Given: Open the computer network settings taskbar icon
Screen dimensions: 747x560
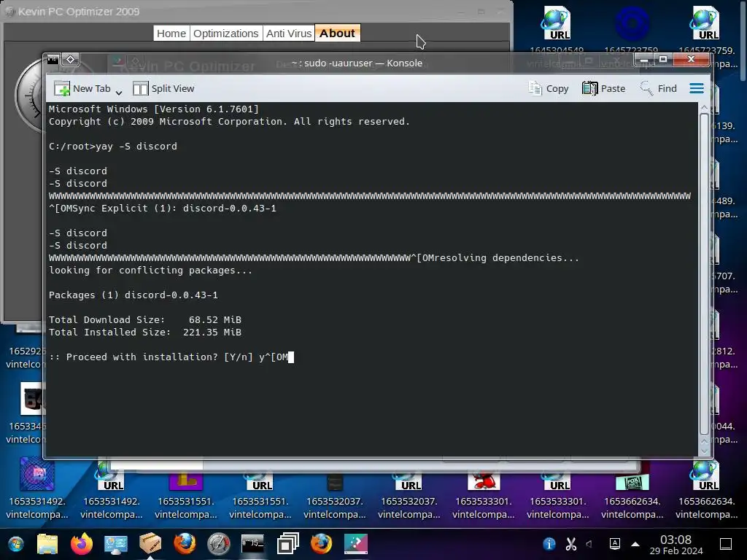Looking at the screenshot, I should click(116, 544).
